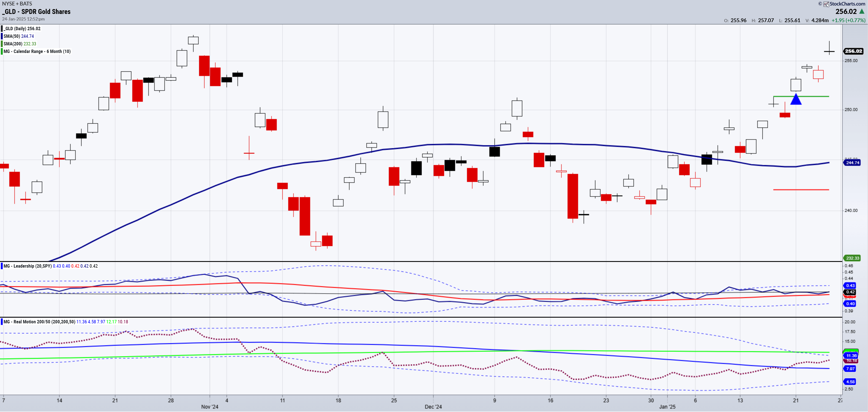868x412 pixels.
Task: Click the 244.74 blue SMA price tag
Action: [852, 163]
